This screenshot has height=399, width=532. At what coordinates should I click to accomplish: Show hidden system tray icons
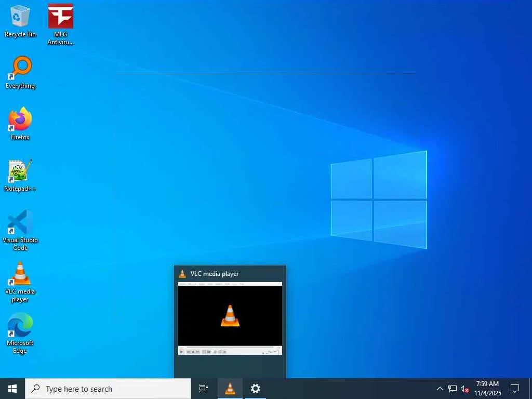pyautogui.click(x=440, y=389)
